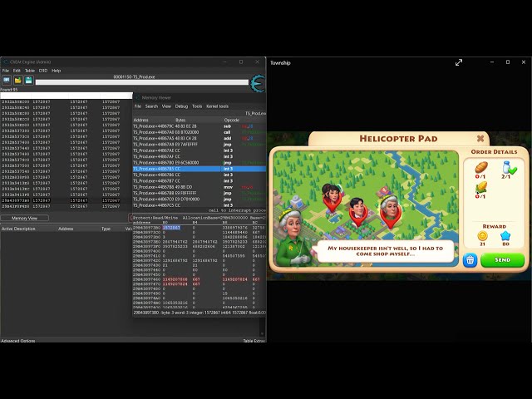
Task: Click the gold coin reward icon
Action: coord(482,235)
